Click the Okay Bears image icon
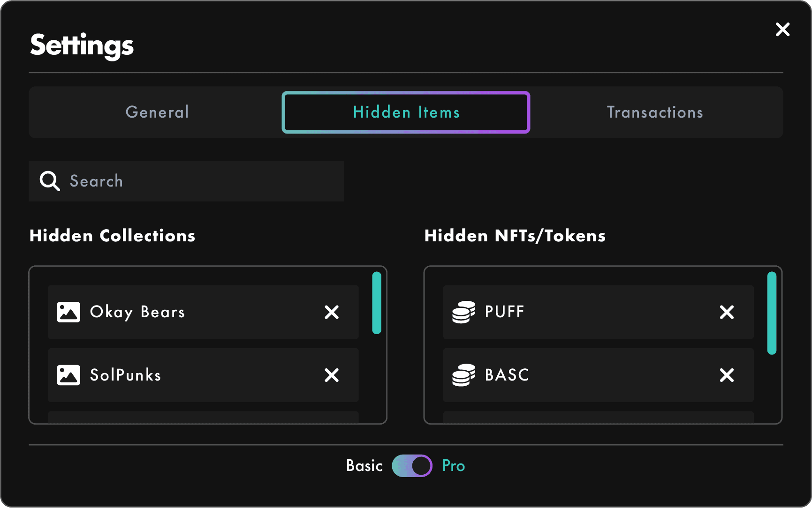Screen dimensions: 812x508 coord(68,312)
